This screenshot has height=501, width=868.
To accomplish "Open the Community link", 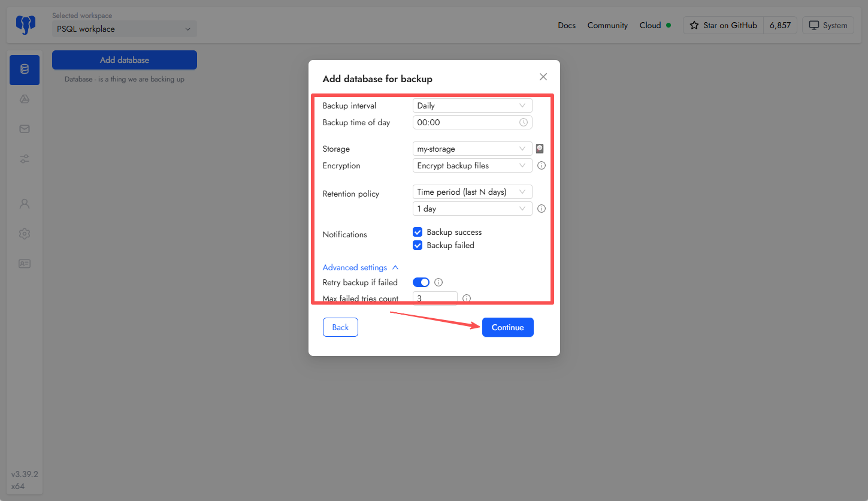I will tap(607, 25).
